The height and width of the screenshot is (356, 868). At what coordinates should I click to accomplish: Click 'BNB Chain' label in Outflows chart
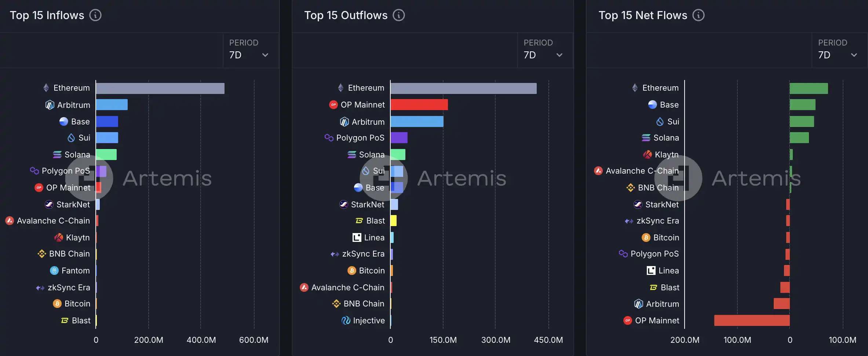[364, 304]
